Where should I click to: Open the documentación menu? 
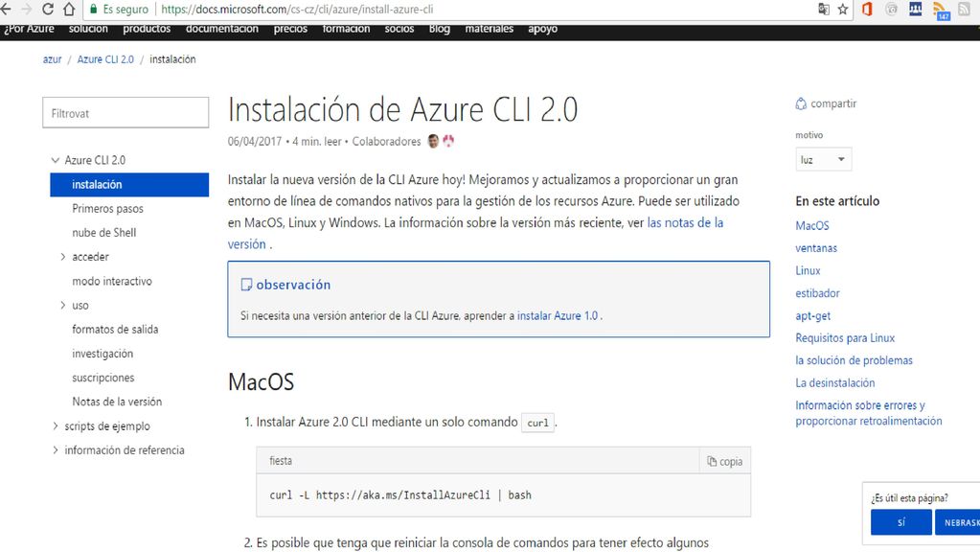(222, 29)
